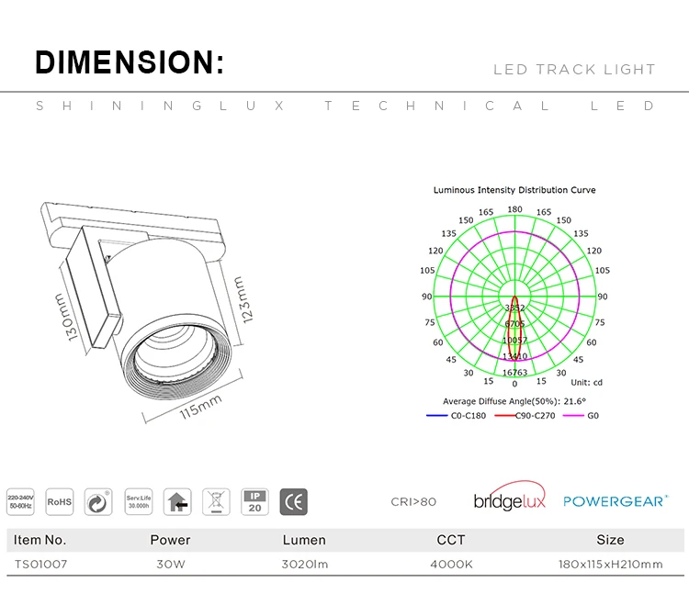Click the polar luminous intensity chart
689x616 pixels.
click(514, 297)
